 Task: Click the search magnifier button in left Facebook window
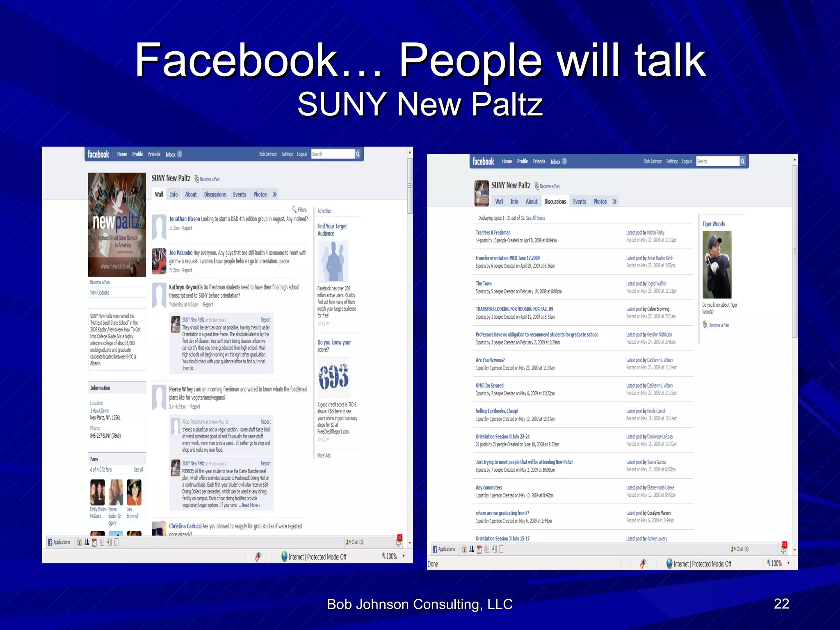358,154
